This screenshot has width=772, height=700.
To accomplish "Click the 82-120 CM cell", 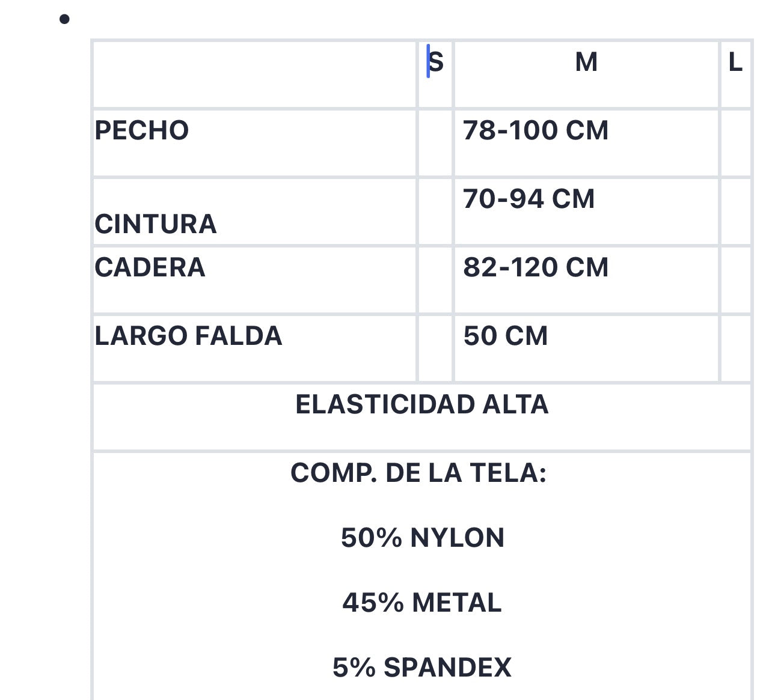I will pyautogui.click(x=586, y=280).
